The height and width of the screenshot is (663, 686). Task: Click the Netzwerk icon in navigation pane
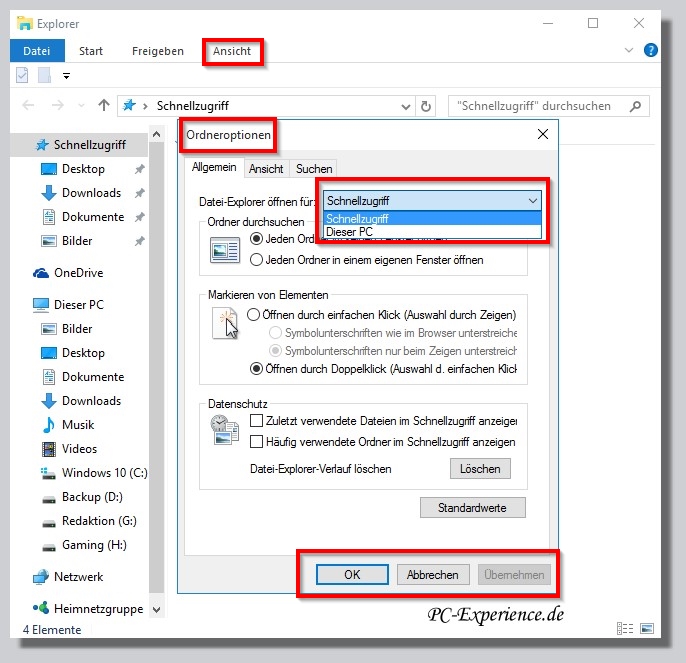(x=41, y=577)
